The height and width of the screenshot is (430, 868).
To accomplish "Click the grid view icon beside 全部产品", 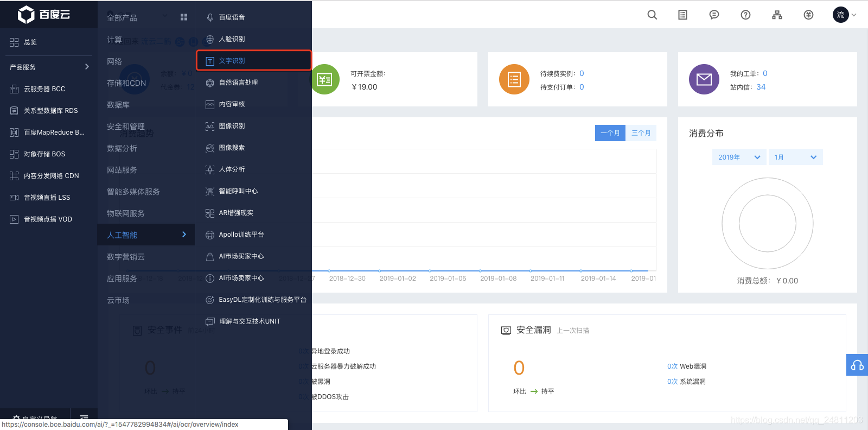I will [184, 17].
